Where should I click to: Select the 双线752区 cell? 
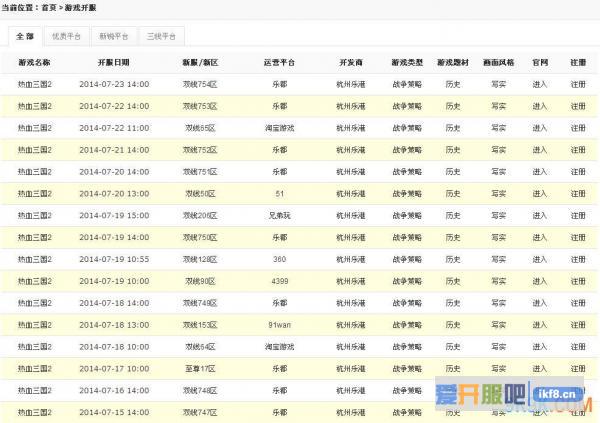pos(200,150)
